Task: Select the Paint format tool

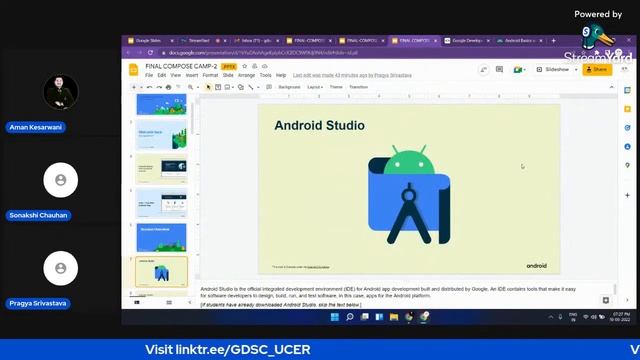Action: point(178,87)
